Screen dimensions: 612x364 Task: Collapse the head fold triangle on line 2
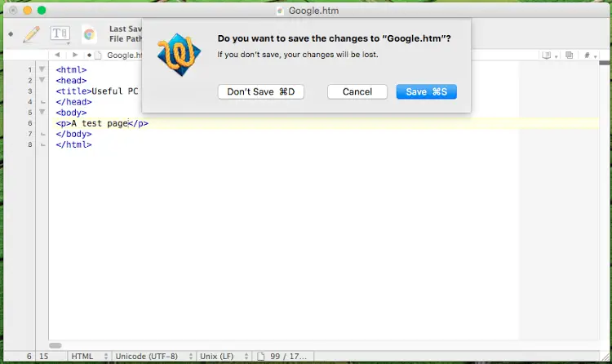[42, 80]
